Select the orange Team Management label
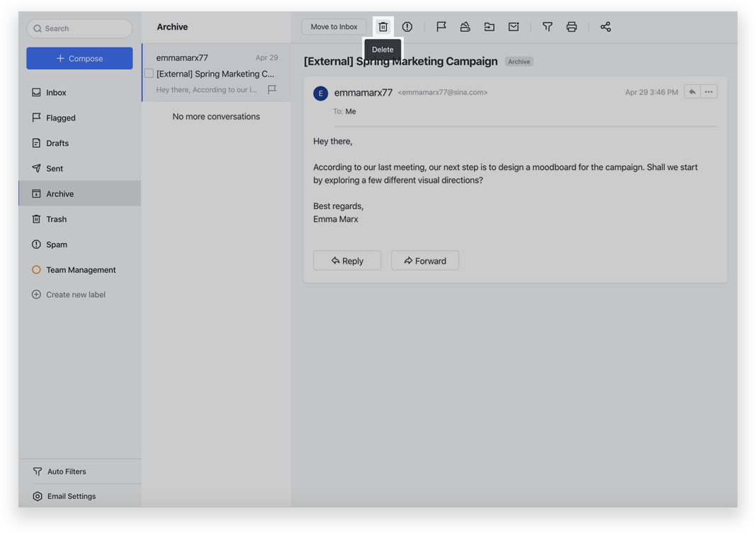Screen dimensions: 756x533 pyautogui.click(x=81, y=270)
